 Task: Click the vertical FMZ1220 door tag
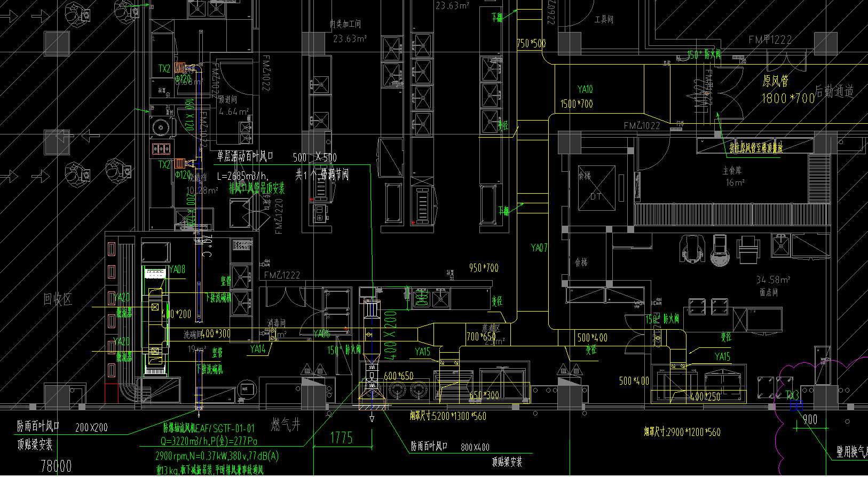click(x=279, y=216)
